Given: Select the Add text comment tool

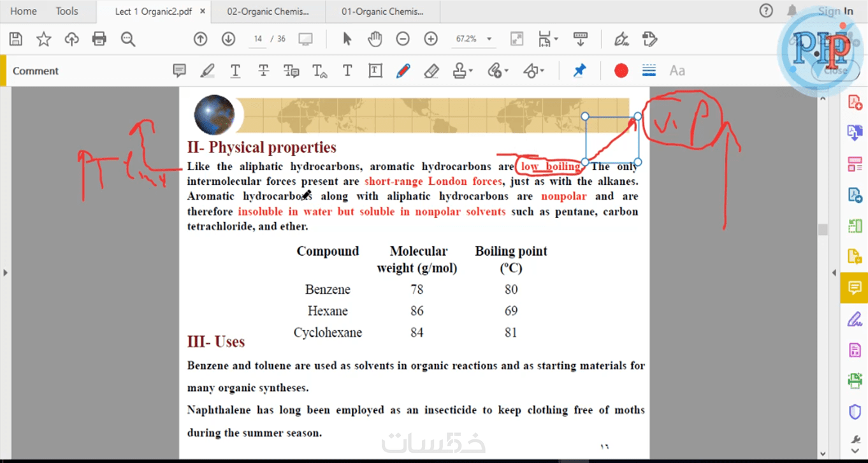Looking at the screenshot, I should coord(347,71).
